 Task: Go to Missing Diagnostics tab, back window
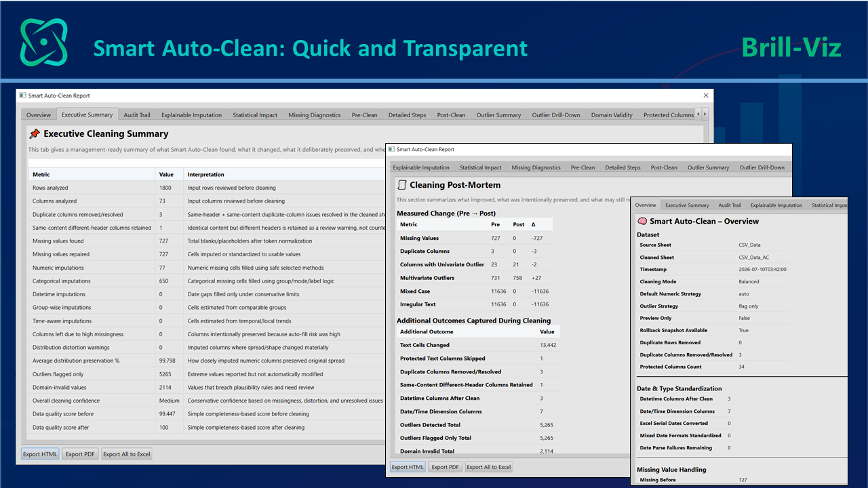315,115
